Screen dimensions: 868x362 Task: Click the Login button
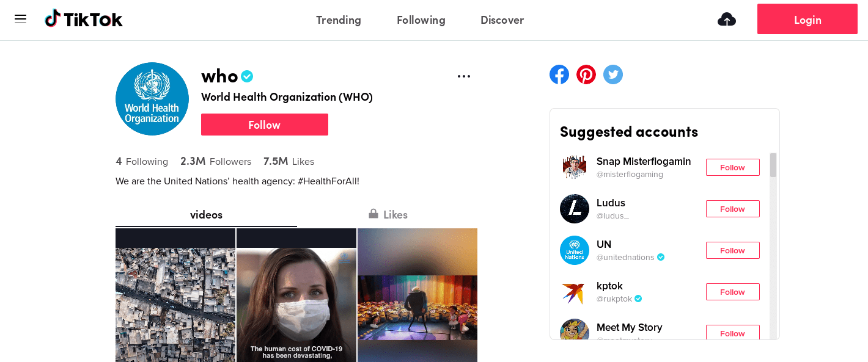point(807,19)
